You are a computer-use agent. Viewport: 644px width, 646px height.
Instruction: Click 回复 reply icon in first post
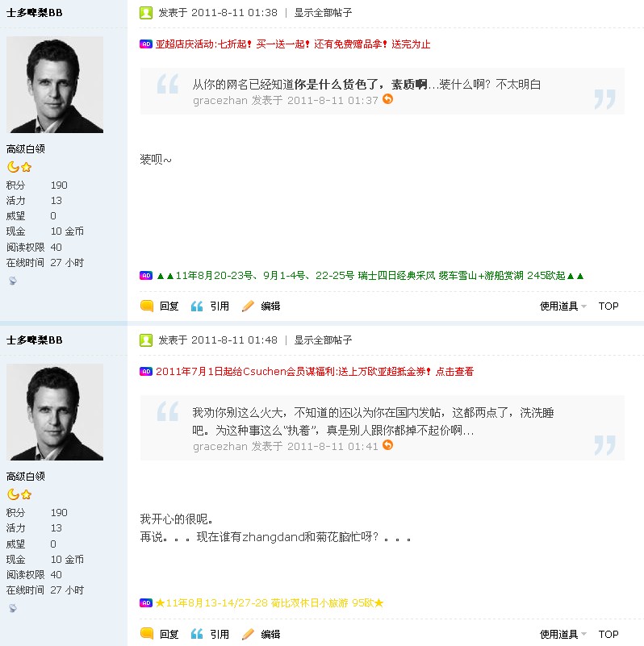click(147, 306)
